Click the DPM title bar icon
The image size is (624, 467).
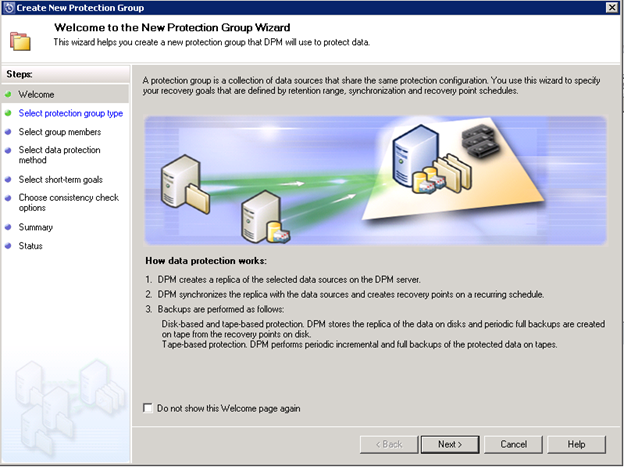9,8
